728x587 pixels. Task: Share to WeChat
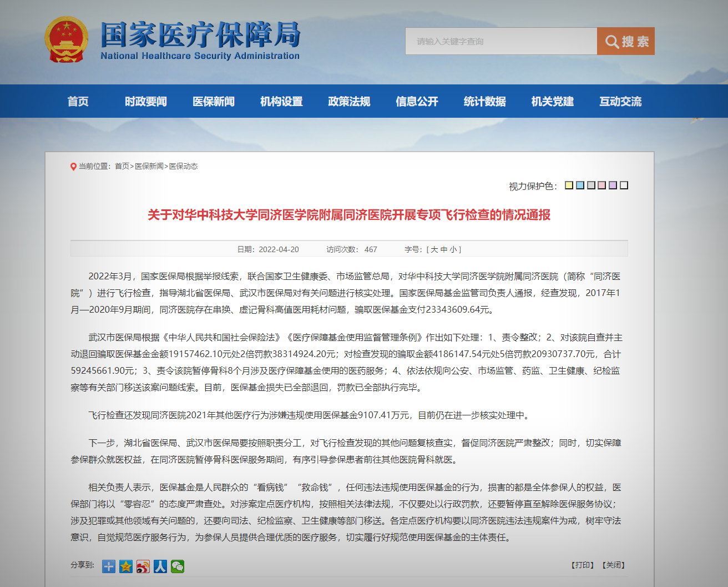pyautogui.click(x=178, y=566)
